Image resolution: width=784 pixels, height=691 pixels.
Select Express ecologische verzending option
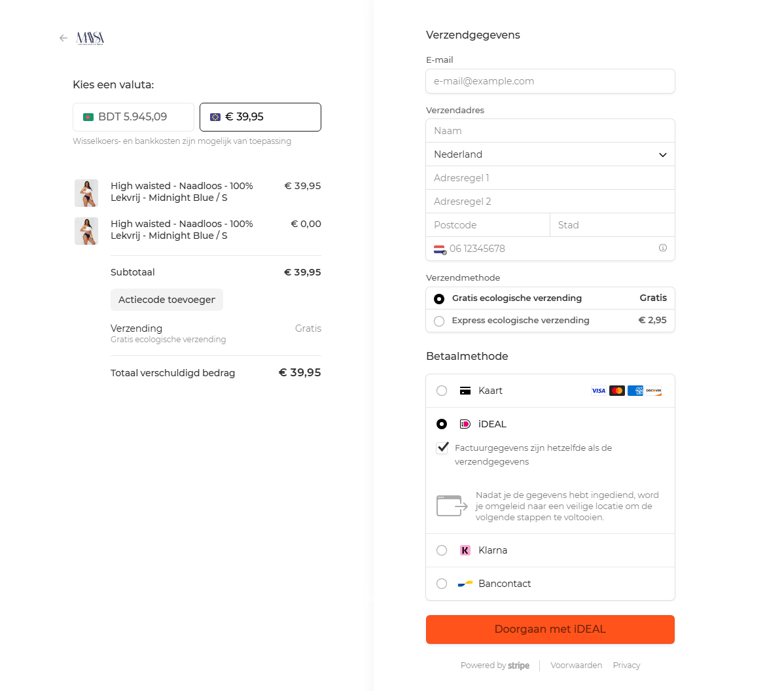(x=439, y=321)
